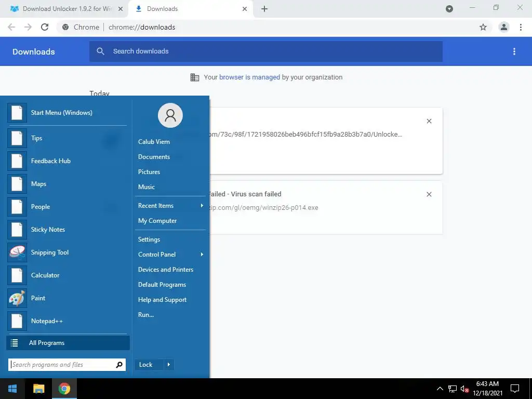This screenshot has height=399, width=532.
Task: Remove the Unlocker download entry
Action: coord(429,121)
